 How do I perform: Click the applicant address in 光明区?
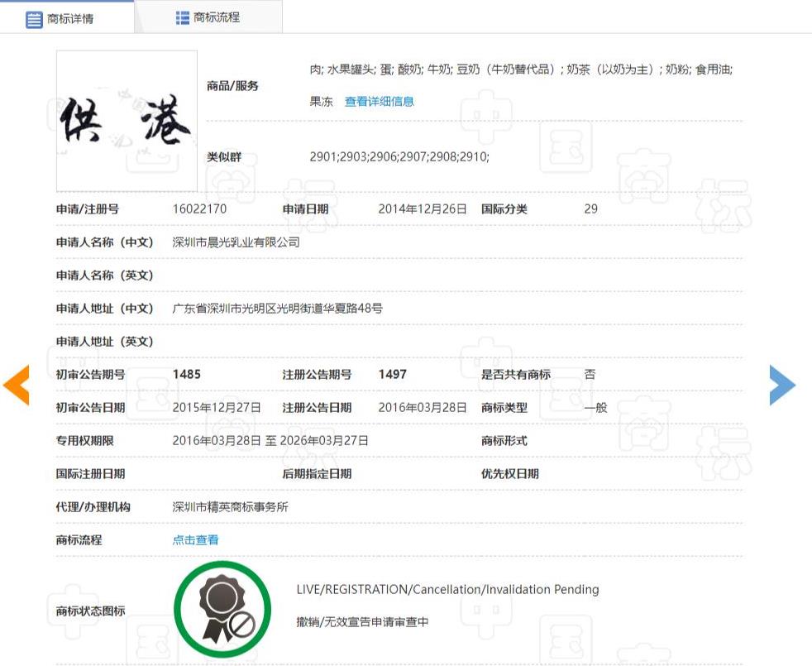click(277, 309)
